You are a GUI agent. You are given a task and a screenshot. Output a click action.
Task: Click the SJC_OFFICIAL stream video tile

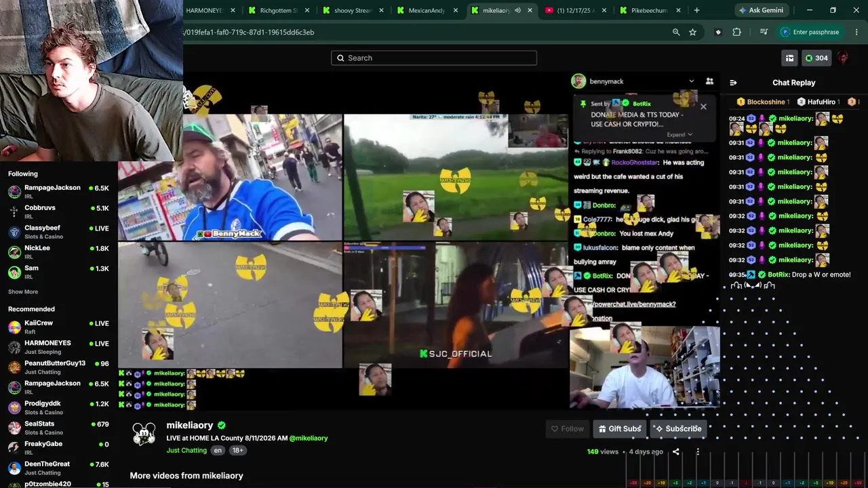click(456, 306)
